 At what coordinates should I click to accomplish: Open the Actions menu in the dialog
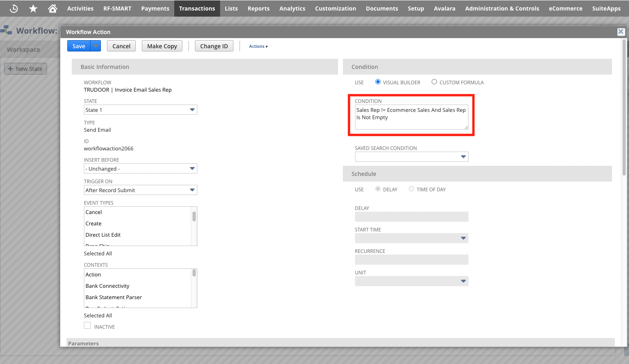coord(258,46)
